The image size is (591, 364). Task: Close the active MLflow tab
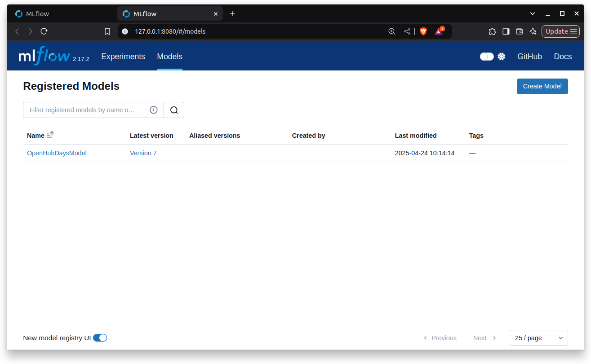pyautogui.click(x=216, y=14)
